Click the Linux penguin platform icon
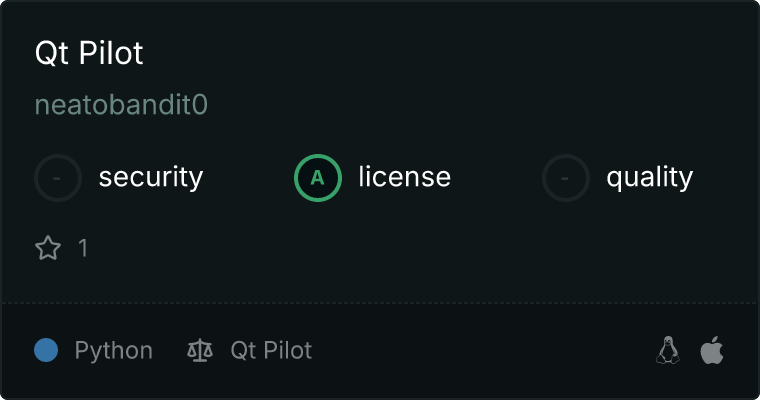Viewport: 760px width, 400px height. 668,350
